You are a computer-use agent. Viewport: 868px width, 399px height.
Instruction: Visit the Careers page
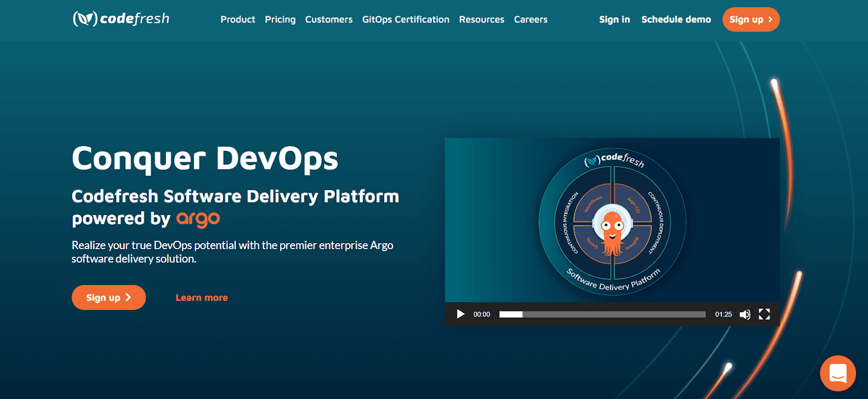[x=531, y=20]
